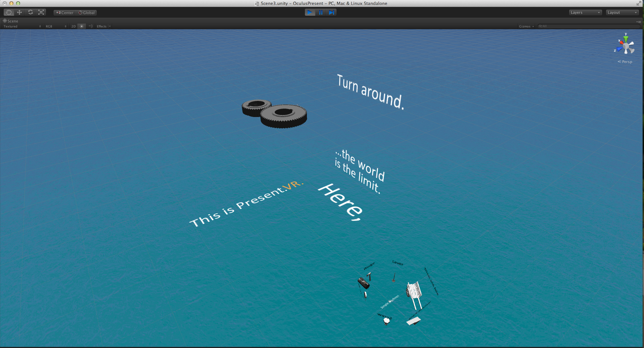Toggle scene audio with the speaker icon
Screen dimensions: 644x348
pyautogui.click(x=91, y=26)
